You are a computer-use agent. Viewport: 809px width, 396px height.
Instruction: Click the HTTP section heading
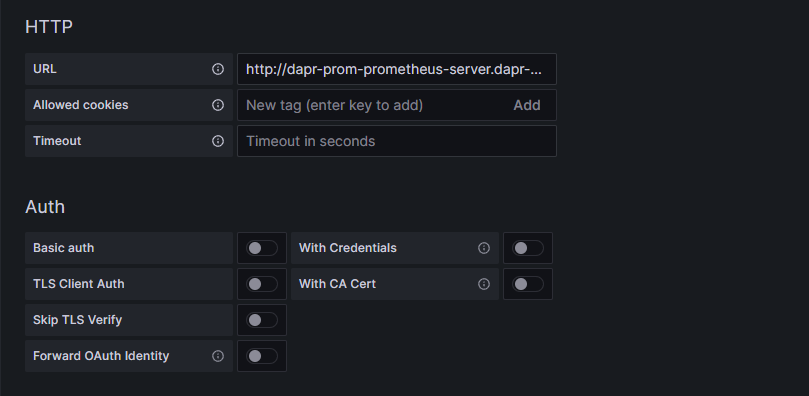coord(49,27)
